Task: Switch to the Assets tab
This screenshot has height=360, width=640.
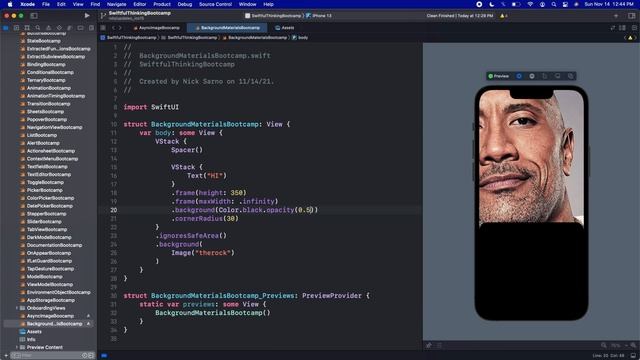Action: coord(284,28)
